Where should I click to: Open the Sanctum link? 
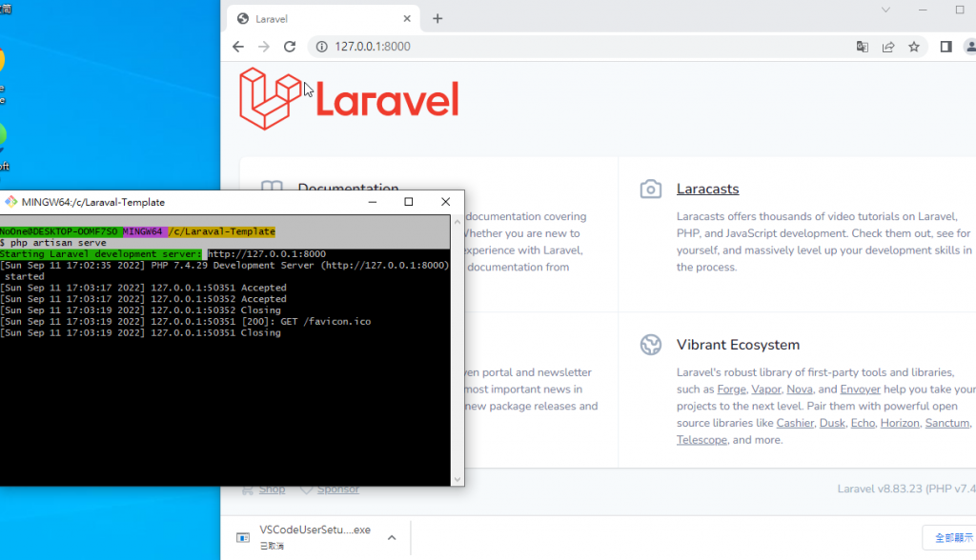[x=947, y=423]
